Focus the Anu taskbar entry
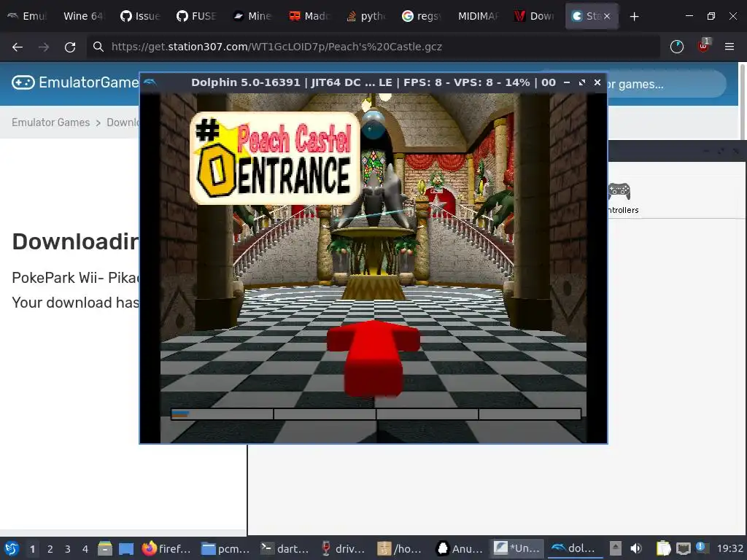747x560 pixels. pyautogui.click(x=459, y=548)
